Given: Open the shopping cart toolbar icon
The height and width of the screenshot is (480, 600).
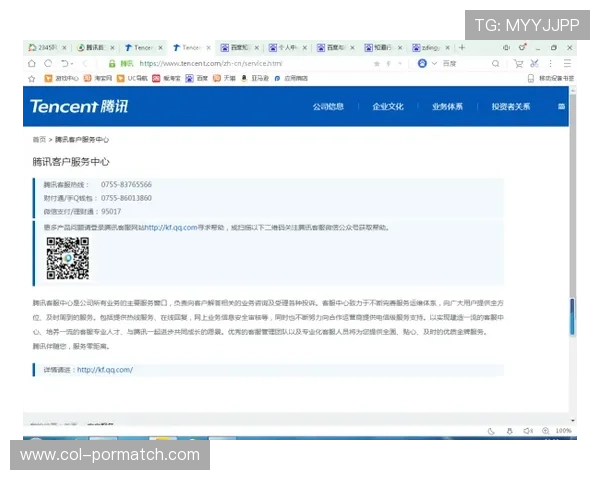Looking at the screenshot, I should coord(518,64).
